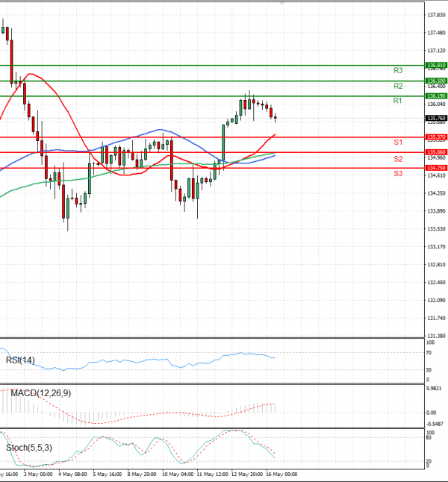
Task: Click the 16 May 00:00 time label
Action: coord(281,475)
